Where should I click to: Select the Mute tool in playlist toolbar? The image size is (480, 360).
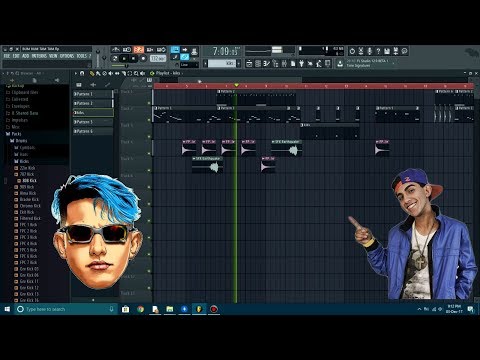(x=111, y=73)
